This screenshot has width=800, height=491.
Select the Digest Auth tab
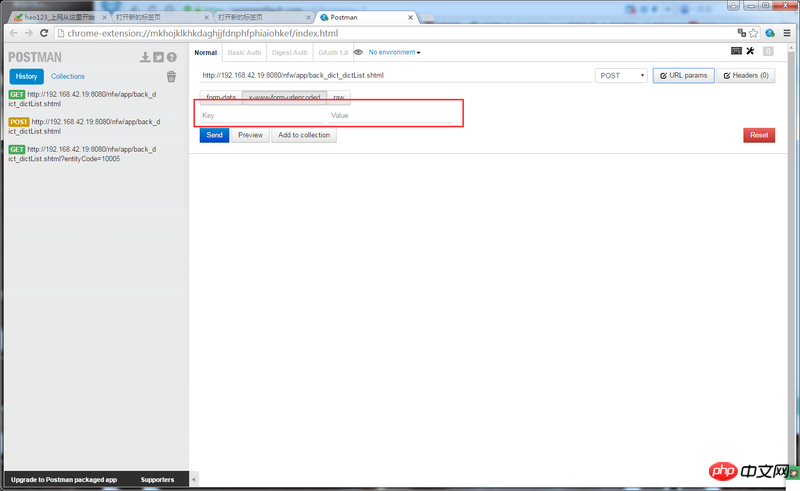click(x=290, y=53)
